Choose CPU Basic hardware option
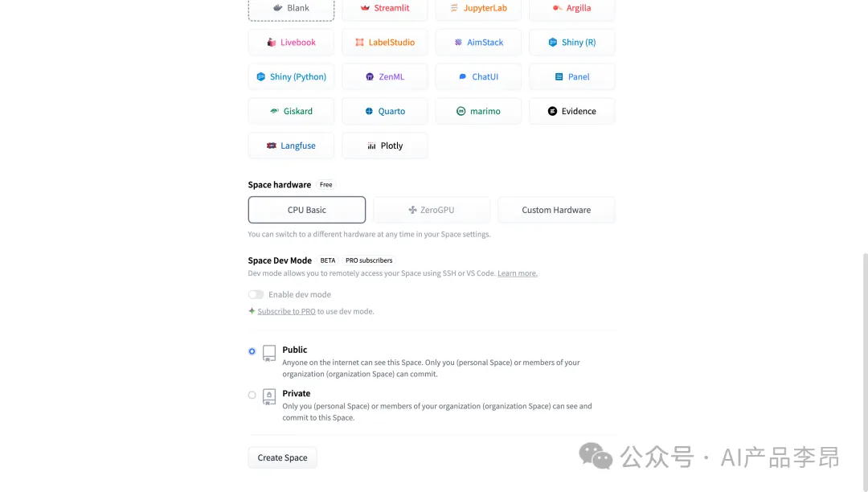The height and width of the screenshot is (492, 868). 306,210
